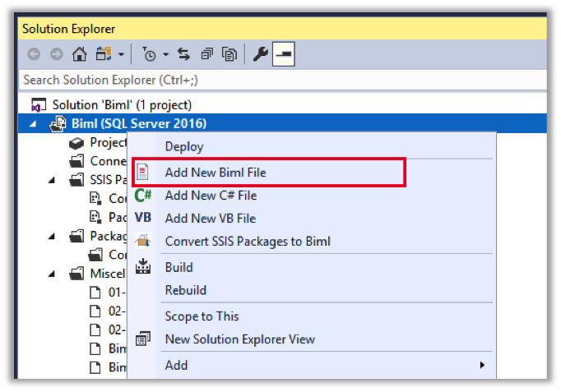
Task: Click the Forward navigation arrow in toolbar
Action: coord(57,54)
